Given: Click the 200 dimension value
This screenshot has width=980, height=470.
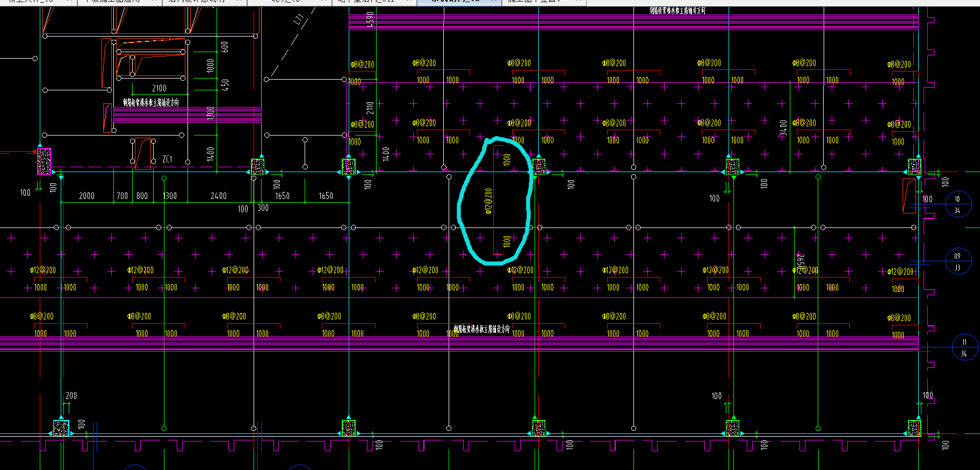Looking at the screenshot, I should pos(71,396).
